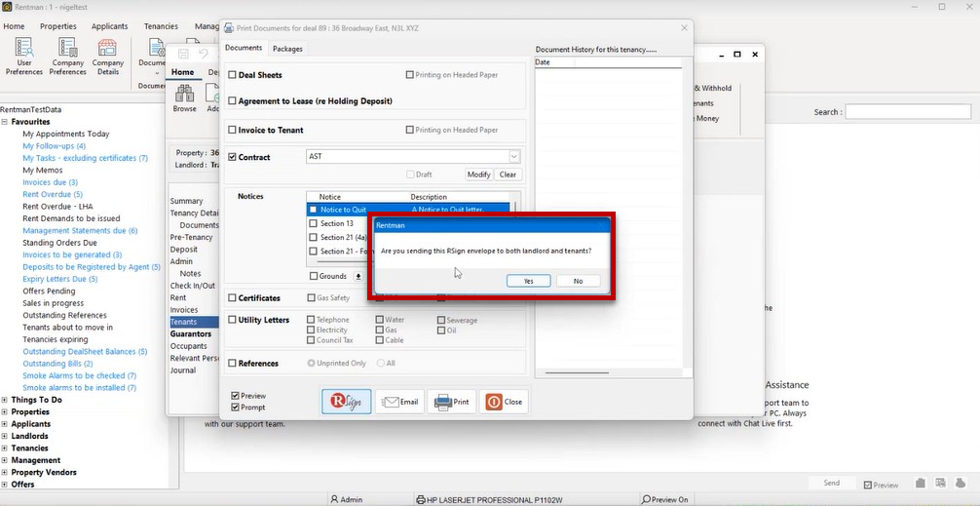Screen dimensions: 980x506
Task: Click Yes in the Rentman dialog
Action: (x=529, y=281)
